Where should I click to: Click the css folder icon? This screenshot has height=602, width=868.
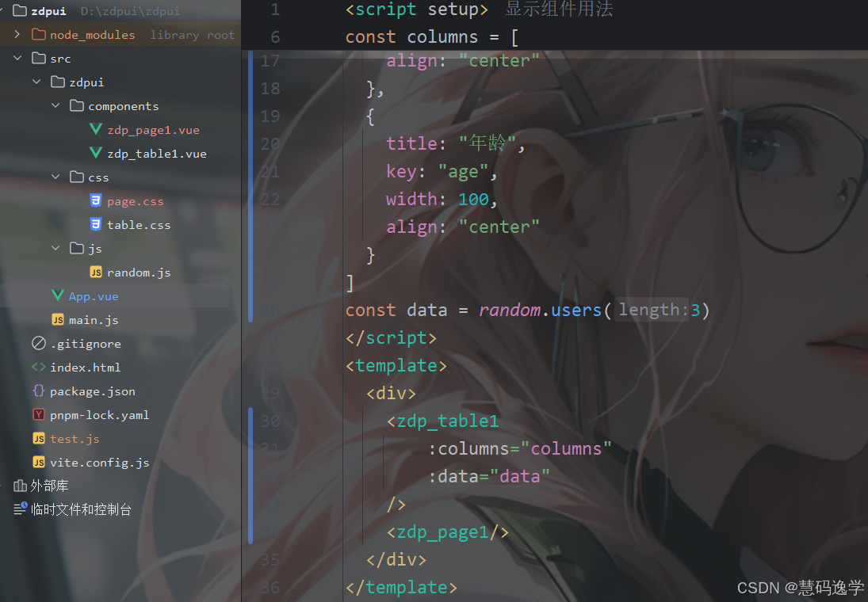click(x=77, y=177)
